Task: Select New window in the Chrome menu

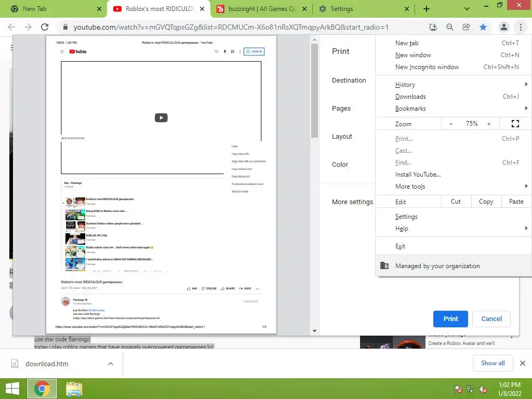Action: click(x=454, y=55)
